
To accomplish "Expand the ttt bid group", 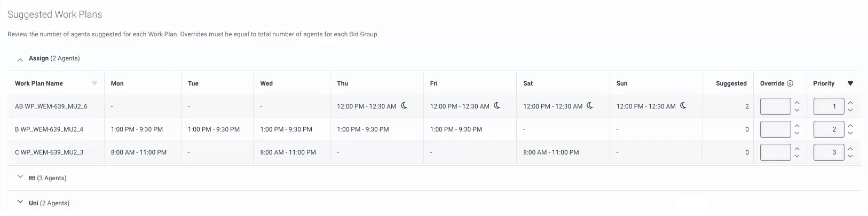I will 20,177.
